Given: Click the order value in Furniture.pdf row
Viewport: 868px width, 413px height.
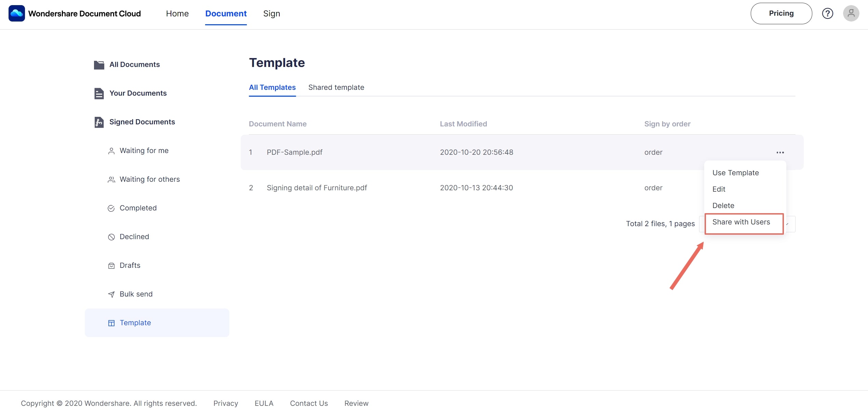Looking at the screenshot, I should click(x=653, y=188).
